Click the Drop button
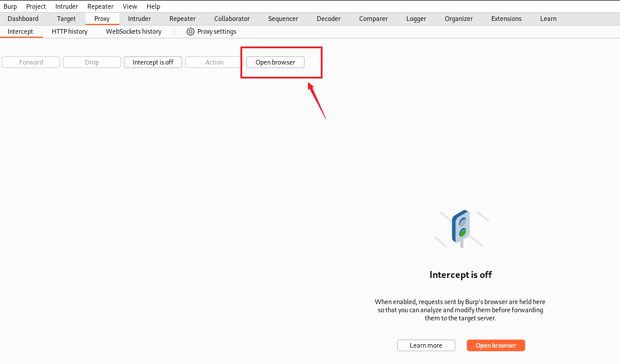Viewport: 620px width, 364px height. click(92, 62)
